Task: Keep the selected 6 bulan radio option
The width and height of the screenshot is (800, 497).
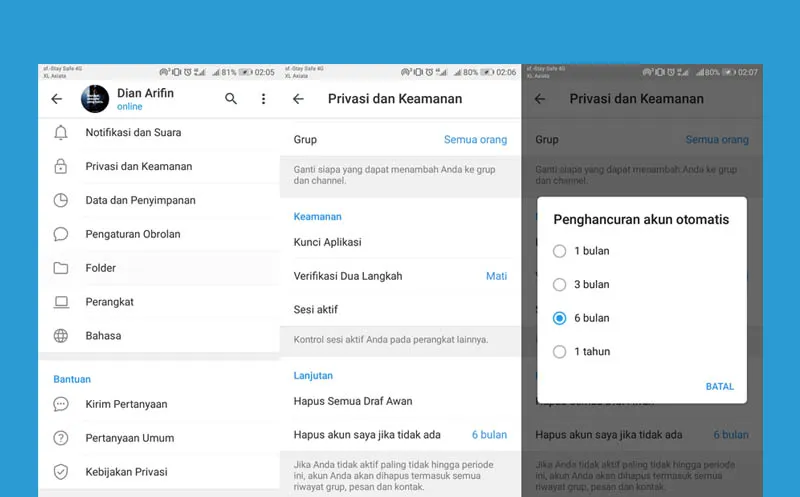Action: point(560,318)
